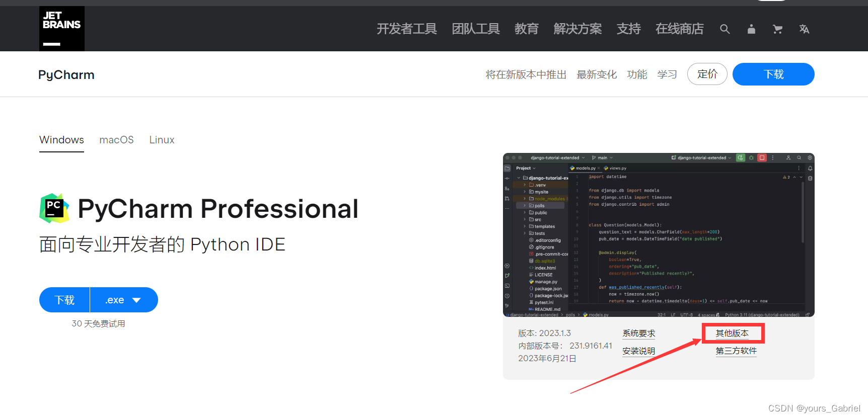Viewport: 868px width, 418px height.
Task: Click the PyCharm Professional PC logo
Action: coord(54,208)
